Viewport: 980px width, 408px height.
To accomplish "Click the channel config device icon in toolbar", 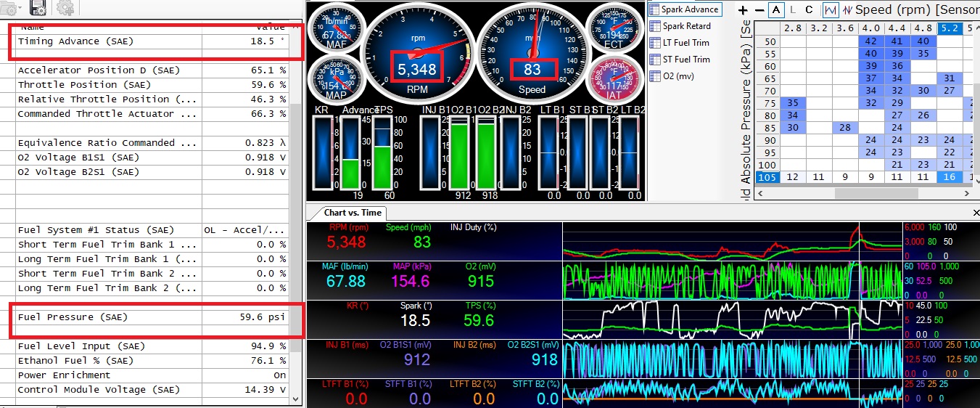I will pos(38,8).
